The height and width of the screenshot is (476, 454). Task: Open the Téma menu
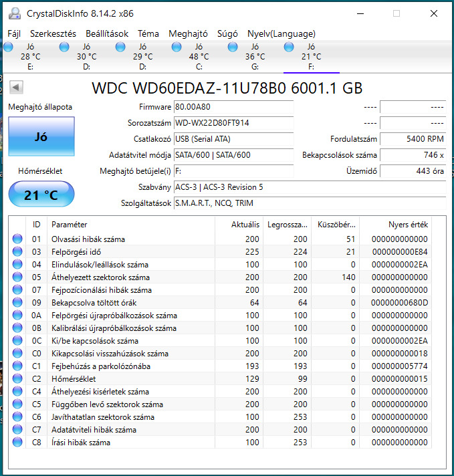coord(148,33)
